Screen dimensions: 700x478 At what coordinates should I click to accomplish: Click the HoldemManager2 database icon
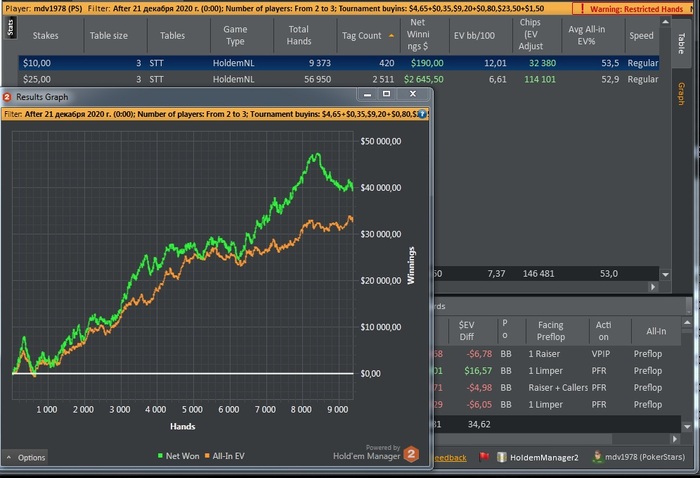(x=502, y=457)
